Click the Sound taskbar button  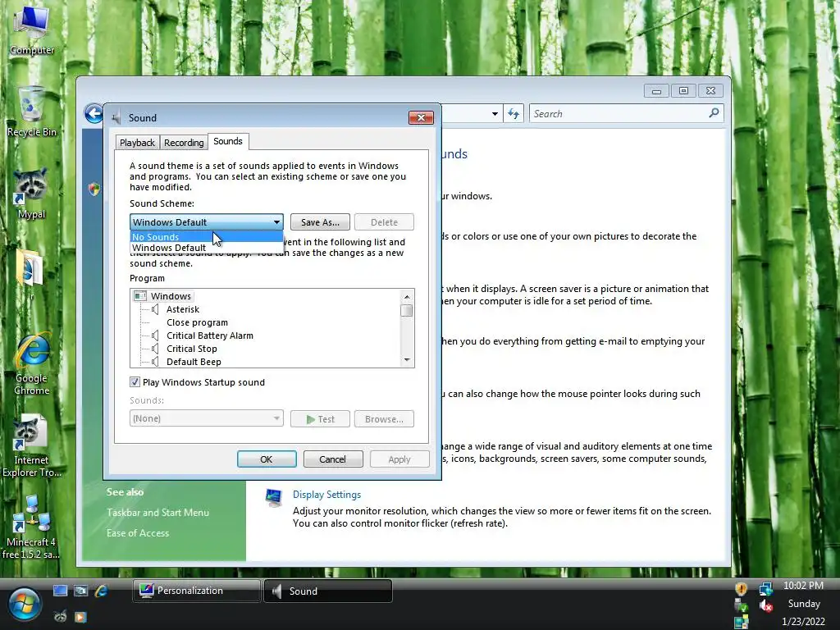(x=328, y=591)
